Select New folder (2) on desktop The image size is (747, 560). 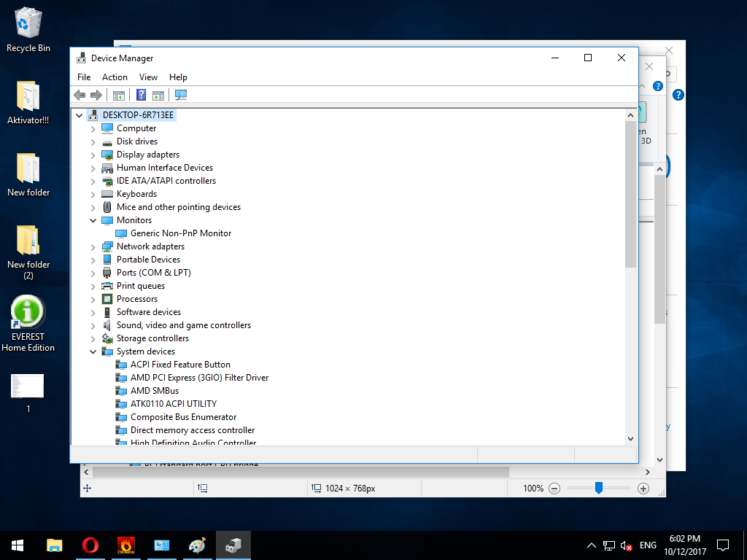tap(28, 252)
